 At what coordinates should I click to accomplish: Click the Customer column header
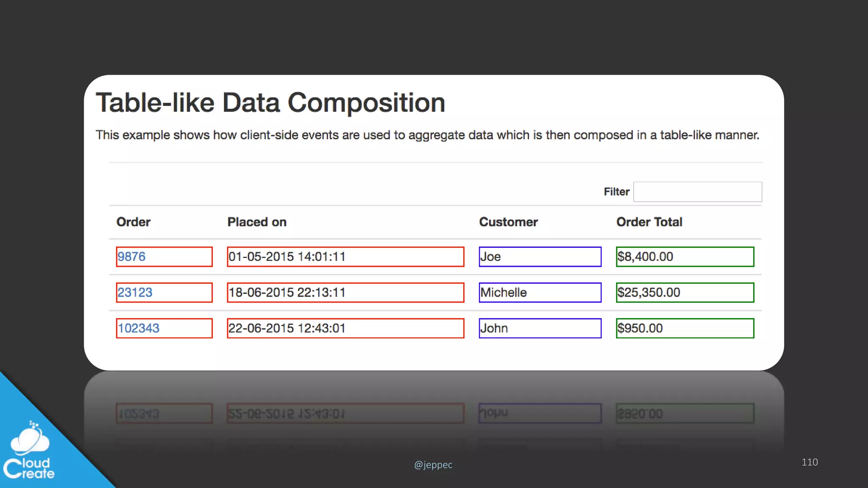click(508, 222)
